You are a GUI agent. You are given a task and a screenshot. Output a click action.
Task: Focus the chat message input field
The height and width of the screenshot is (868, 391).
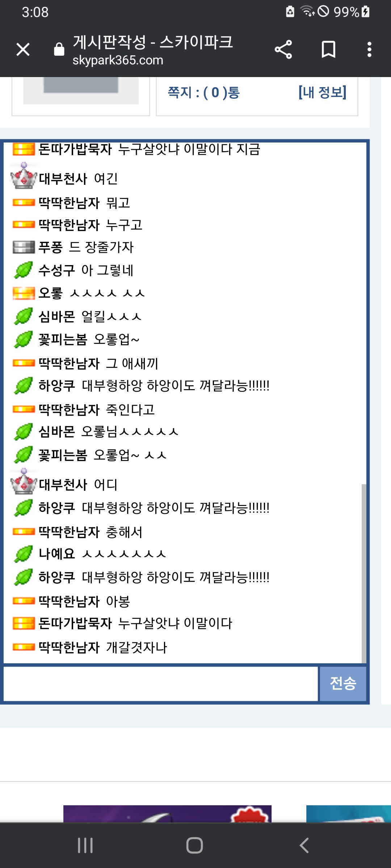pos(161,684)
